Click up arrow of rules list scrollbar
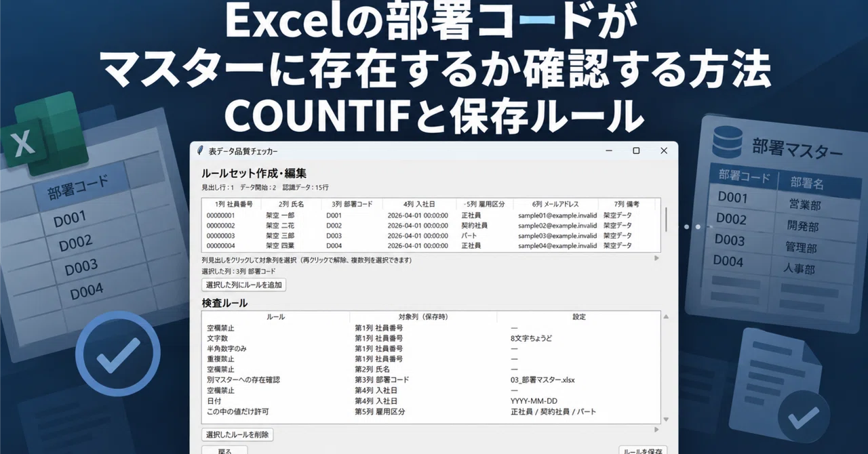Image resolution: width=868 pixels, height=454 pixels. point(665,316)
